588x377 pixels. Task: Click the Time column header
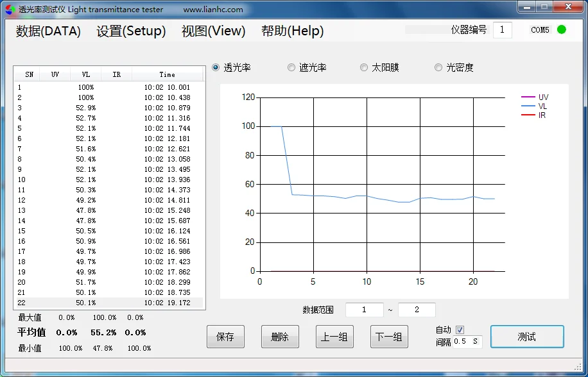click(168, 74)
